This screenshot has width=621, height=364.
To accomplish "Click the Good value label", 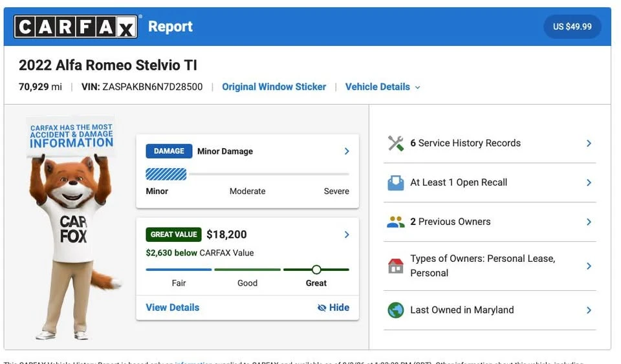I will tap(247, 283).
